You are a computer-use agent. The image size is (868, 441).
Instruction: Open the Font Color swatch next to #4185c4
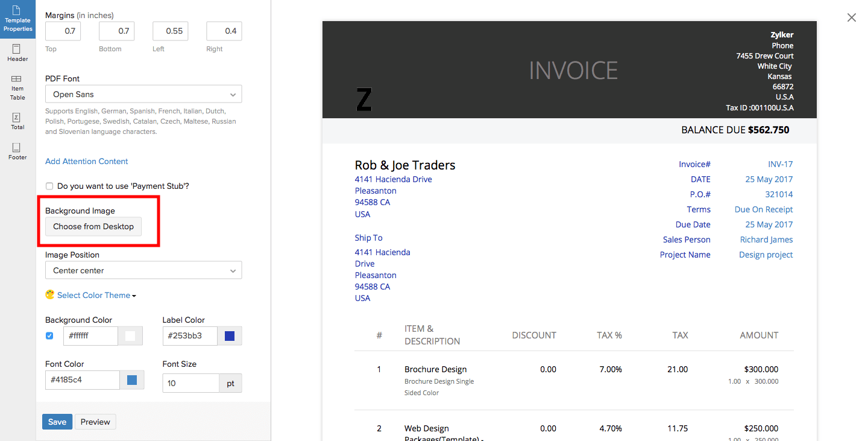[132, 380]
